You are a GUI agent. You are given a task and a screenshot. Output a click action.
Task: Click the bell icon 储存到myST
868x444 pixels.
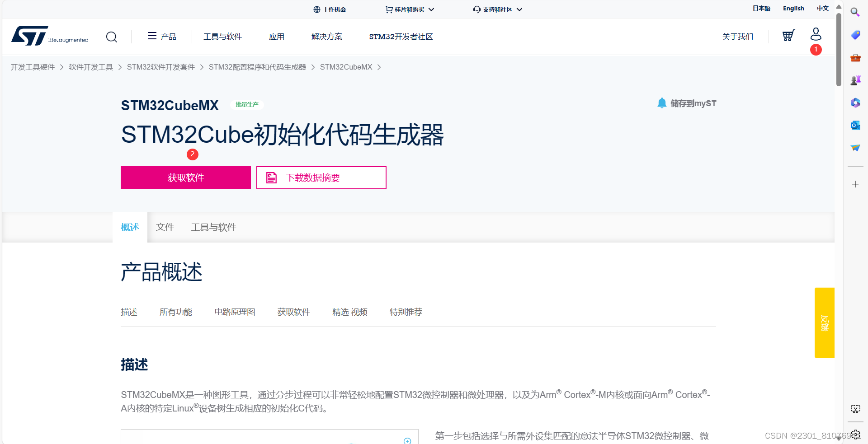[x=687, y=103]
